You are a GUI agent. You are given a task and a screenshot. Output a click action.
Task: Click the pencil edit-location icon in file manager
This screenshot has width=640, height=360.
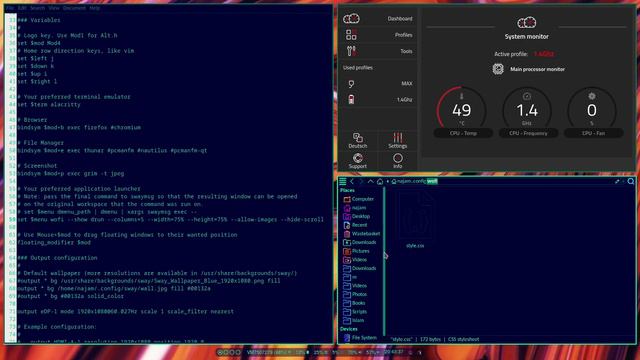point(617,181)
